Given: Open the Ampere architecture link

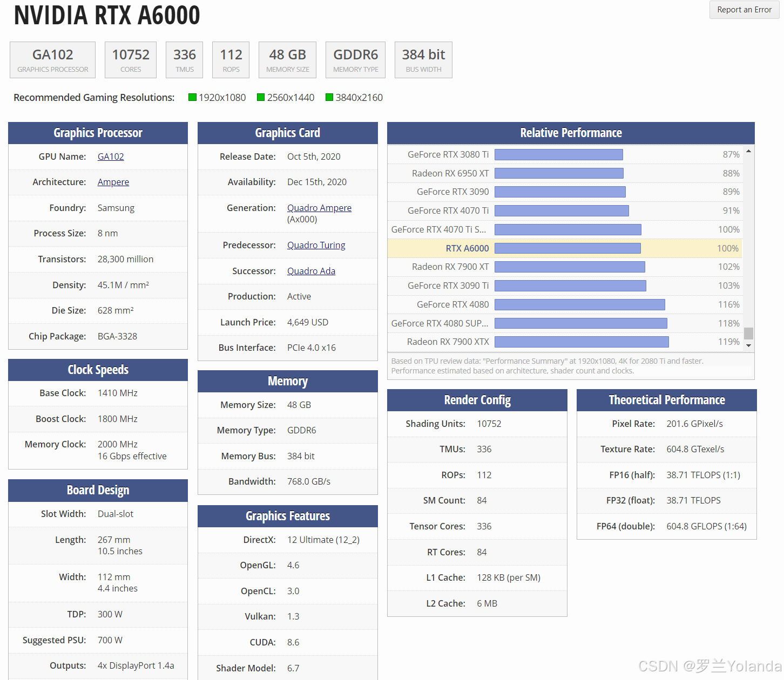Looking at the screenshot, I should (x=113, y=182).
